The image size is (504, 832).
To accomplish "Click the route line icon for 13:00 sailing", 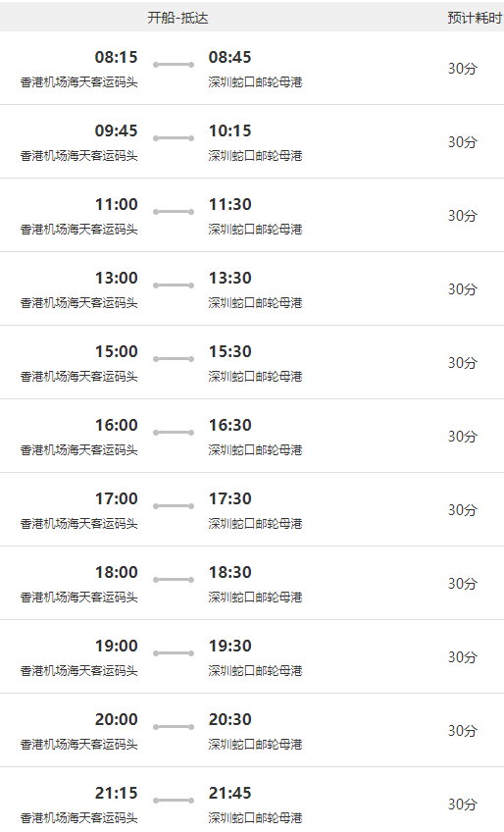I will pyautogui.click(x=174, y=286).
